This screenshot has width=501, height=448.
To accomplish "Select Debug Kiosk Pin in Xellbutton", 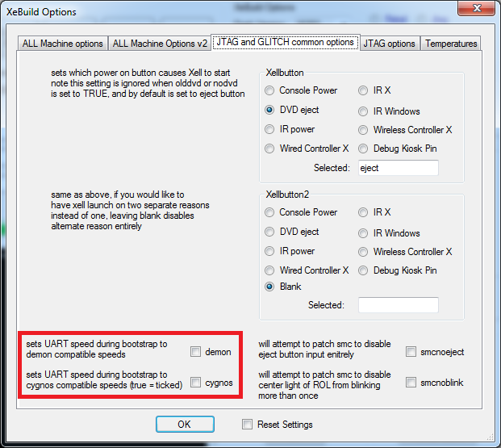I will [x=364, y=149].
